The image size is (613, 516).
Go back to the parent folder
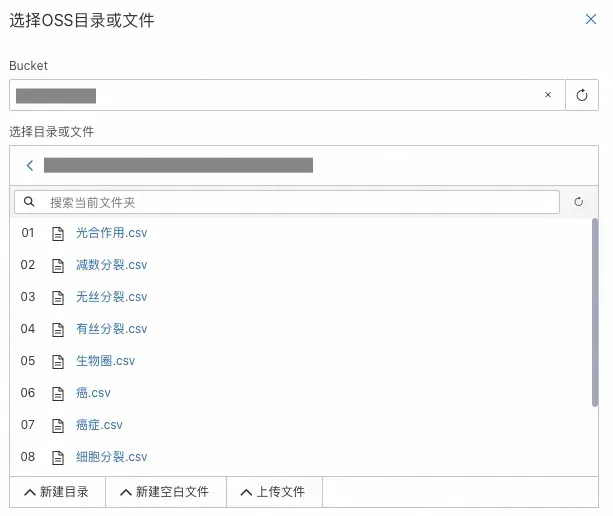coord(30,165)
